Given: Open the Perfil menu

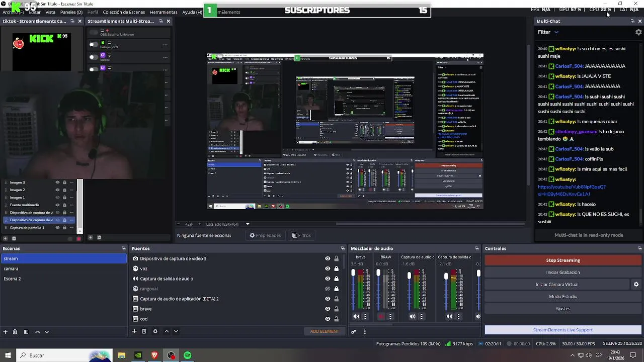Looking at the screenshot, I should tap(93, 12).
